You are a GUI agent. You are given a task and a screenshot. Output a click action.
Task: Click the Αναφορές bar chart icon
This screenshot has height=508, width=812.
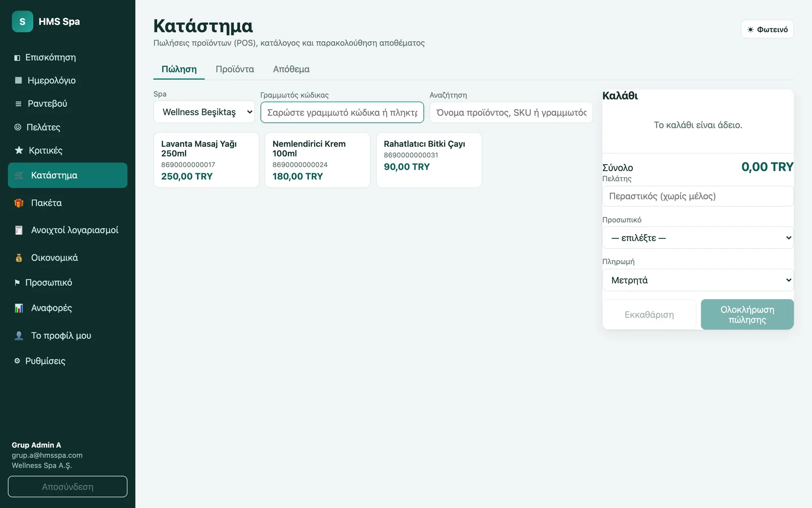click(19, 308)
